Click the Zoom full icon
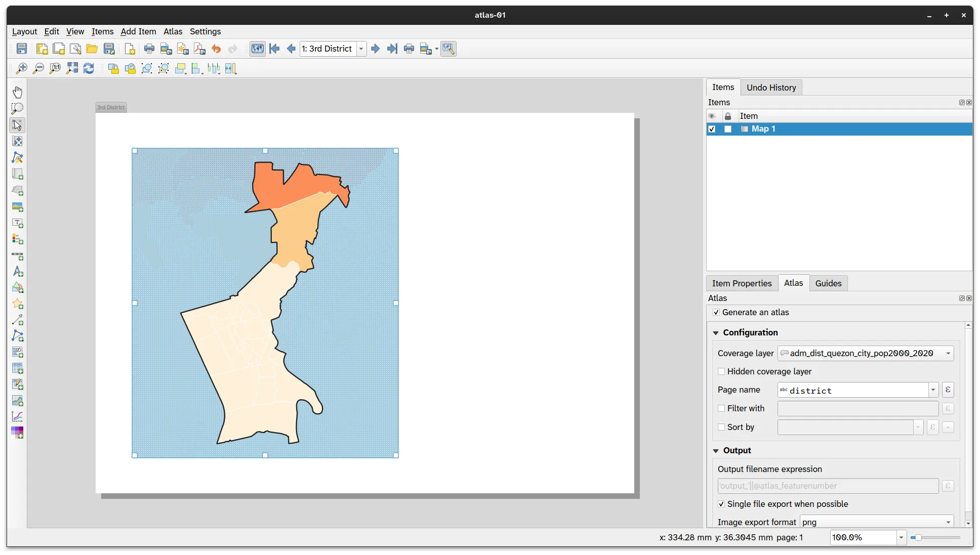This screenshot has height=555, width=980. click(x=72, y=68)
